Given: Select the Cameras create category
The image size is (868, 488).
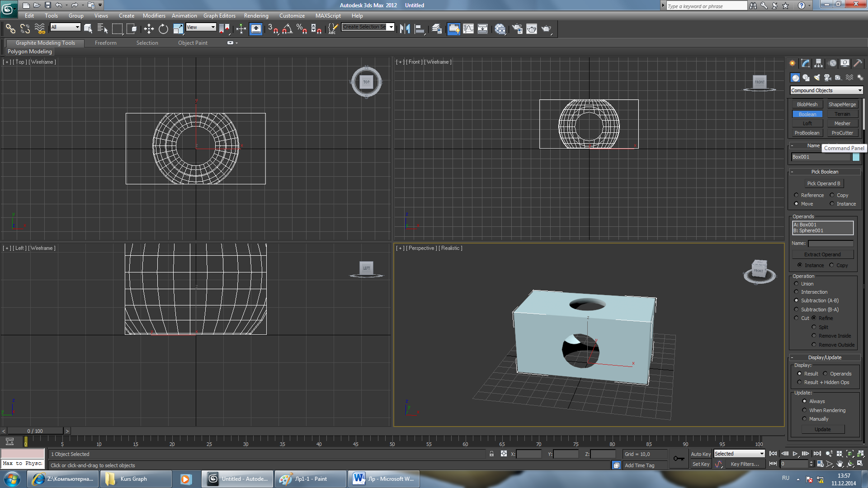Looking at the screenshot, I should [828, 78].
